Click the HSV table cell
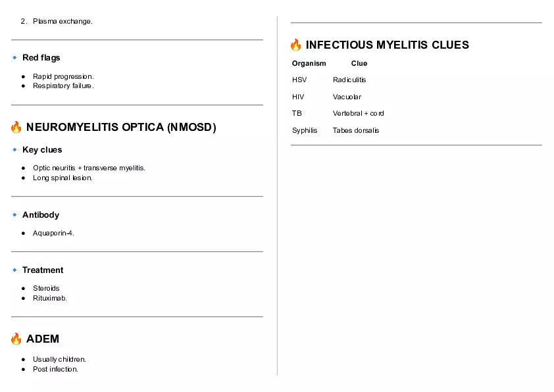Image resolution: width=554 pixels, height=392 pixels. pyautogui.click(x=299, y=80)
